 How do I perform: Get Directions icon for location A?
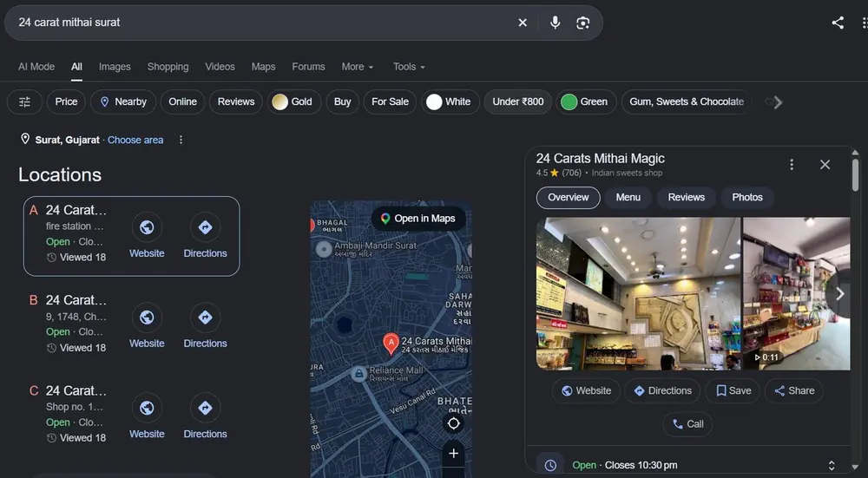point(206,227)
